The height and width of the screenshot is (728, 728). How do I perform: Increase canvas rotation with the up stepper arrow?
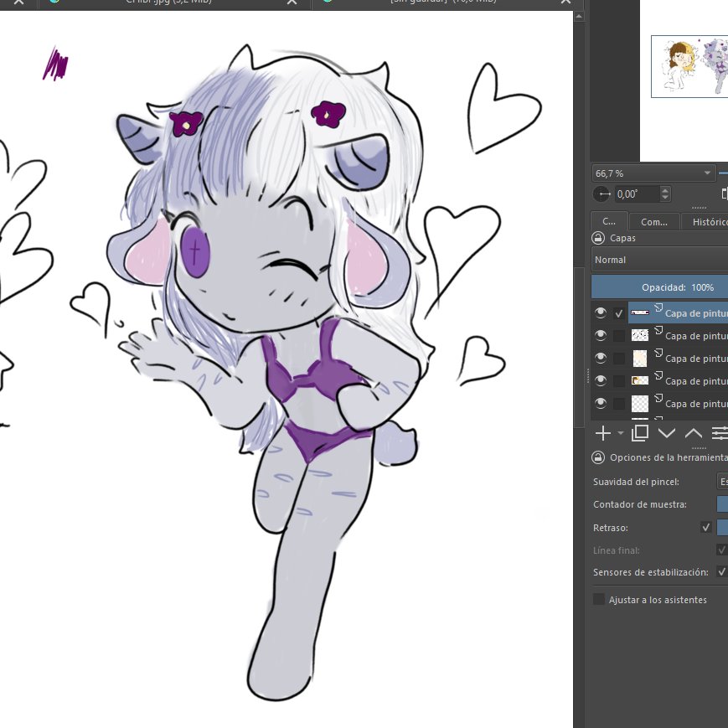pos(665,190)
